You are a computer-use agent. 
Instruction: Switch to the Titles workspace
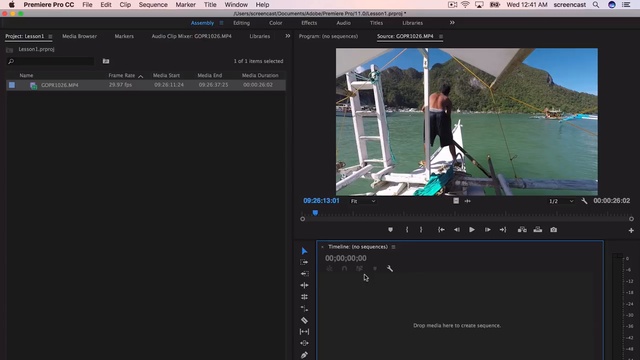(x=376, y=23)
